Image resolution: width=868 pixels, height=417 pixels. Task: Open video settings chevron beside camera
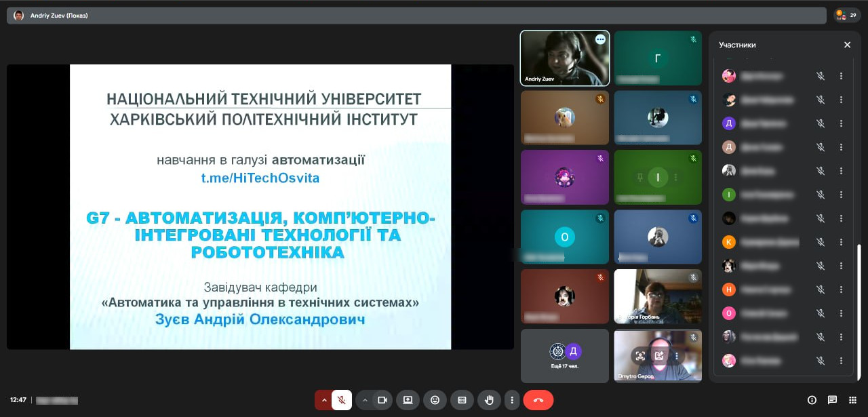tap(364, 400)
